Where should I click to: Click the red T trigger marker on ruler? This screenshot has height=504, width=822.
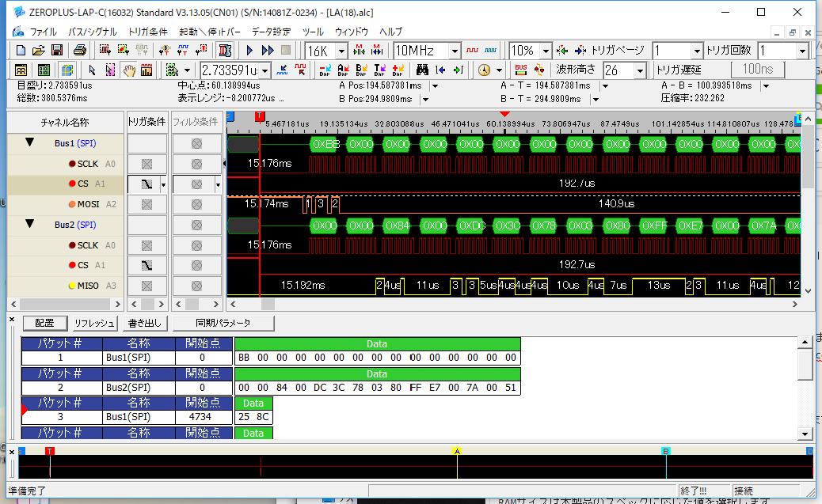pyautogui.click(x=260, y=116)
